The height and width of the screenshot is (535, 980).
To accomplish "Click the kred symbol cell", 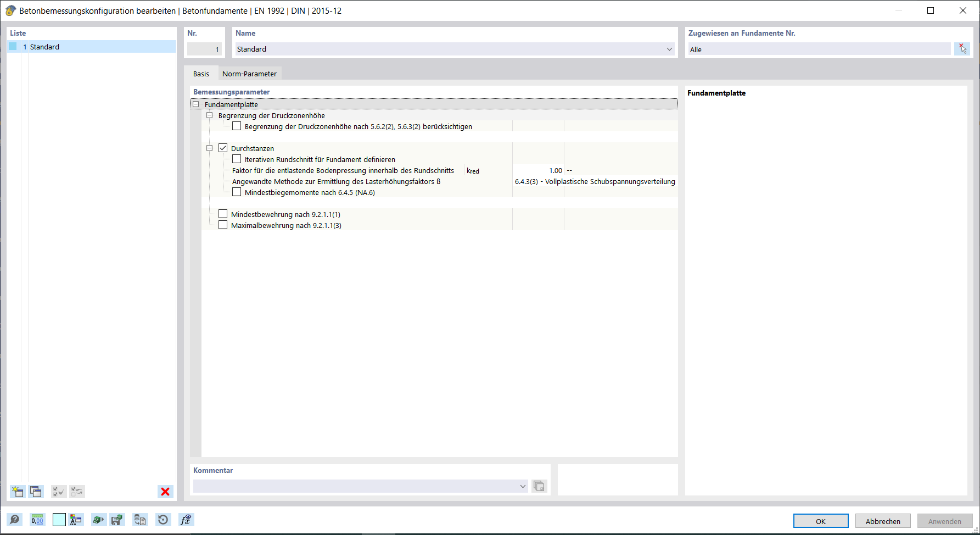I will coord(473,171).
